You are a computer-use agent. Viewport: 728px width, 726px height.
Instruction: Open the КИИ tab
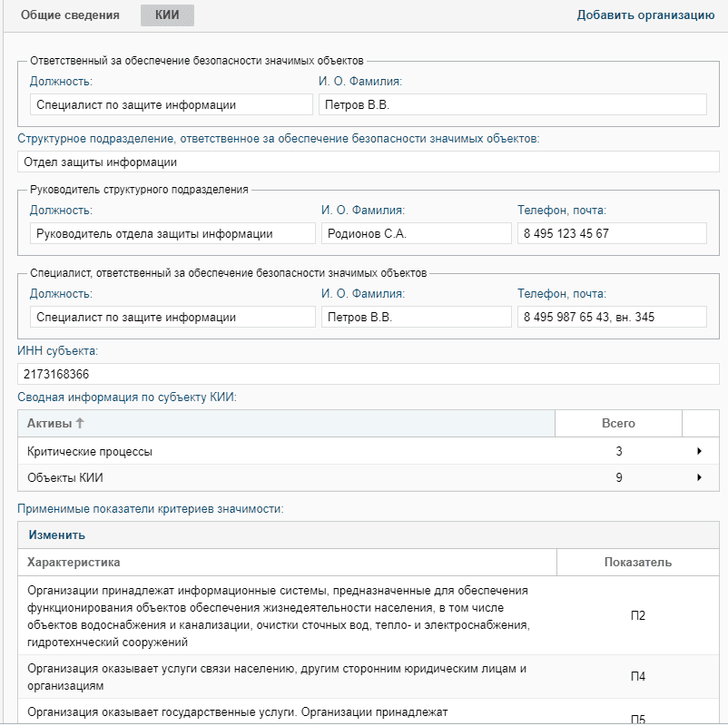pyautogui.click(x=167, y=15)
